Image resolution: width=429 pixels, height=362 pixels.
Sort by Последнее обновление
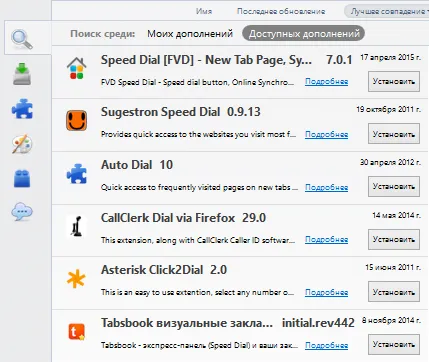tap(281, 11)
